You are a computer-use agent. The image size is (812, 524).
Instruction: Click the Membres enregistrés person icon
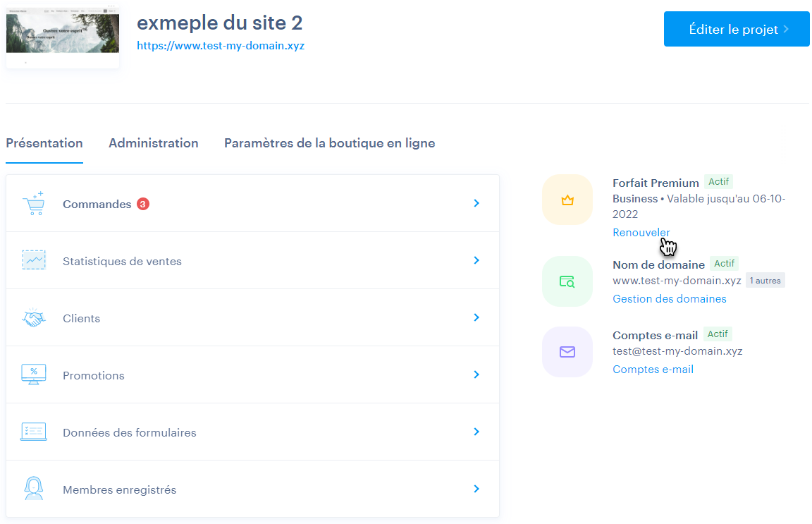pos(33,489)
